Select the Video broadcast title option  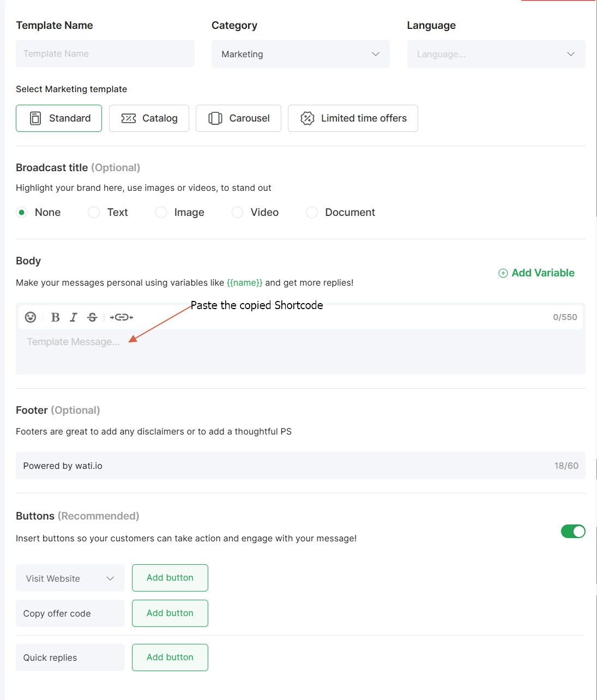tap(237, 212)
